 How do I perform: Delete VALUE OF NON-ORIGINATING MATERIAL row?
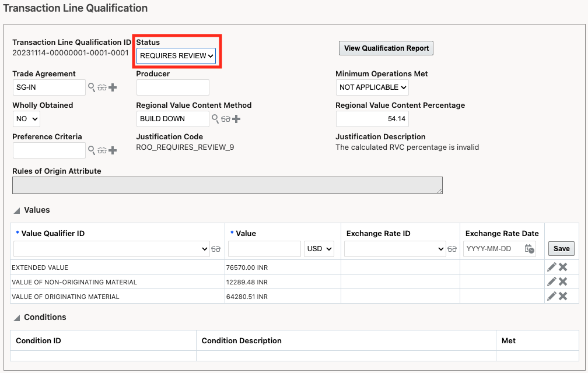coord(563,281)
